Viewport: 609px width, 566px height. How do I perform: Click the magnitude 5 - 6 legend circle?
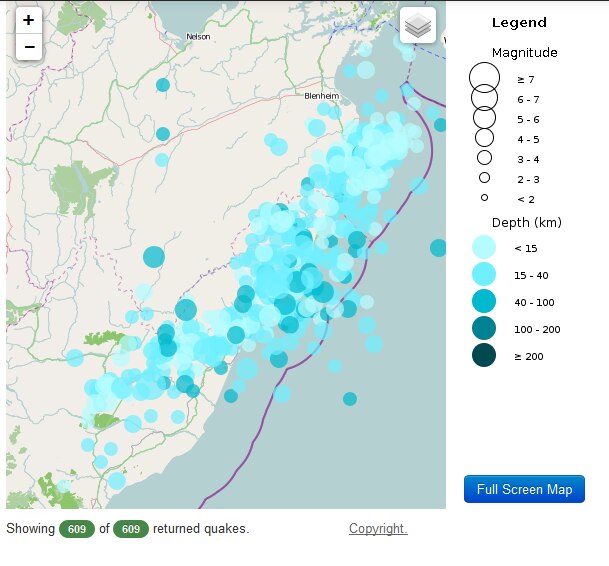pyautogui.click(x=484, y=118)
